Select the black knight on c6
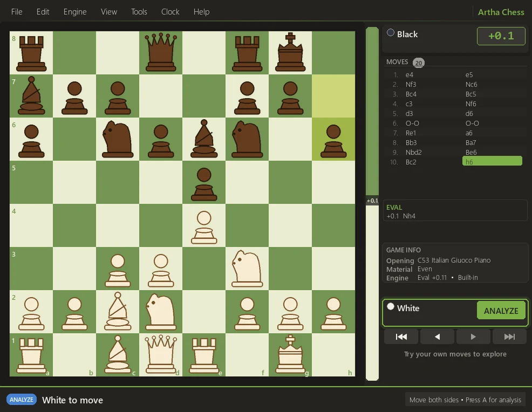This screenshot has width=532, height=412. (118, 139)
